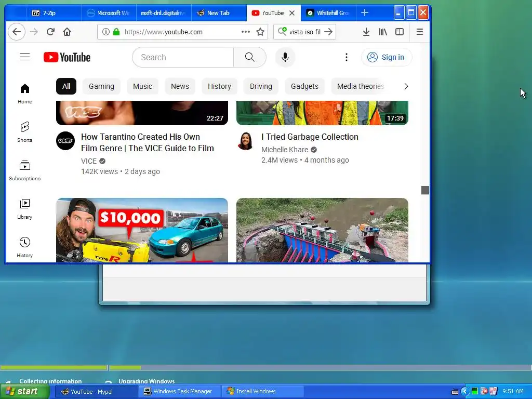Click the YouTube search magnifier button
The image size is (532, 399).
click(250, 57)
